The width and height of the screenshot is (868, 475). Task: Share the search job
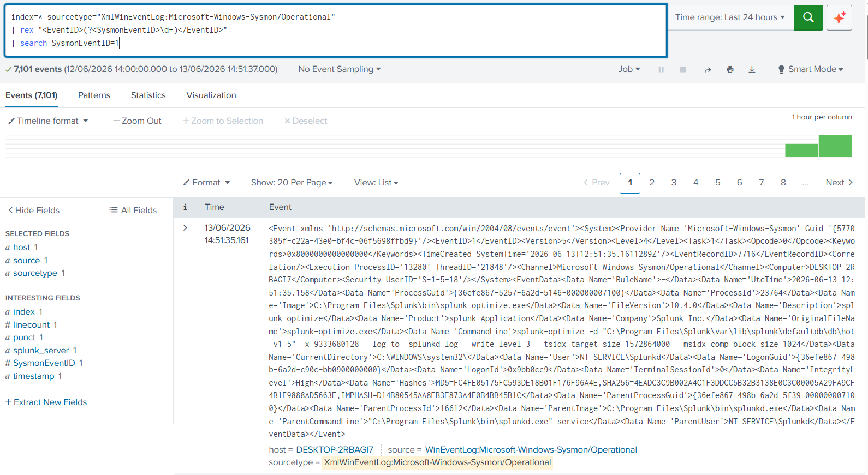[708, 69]
